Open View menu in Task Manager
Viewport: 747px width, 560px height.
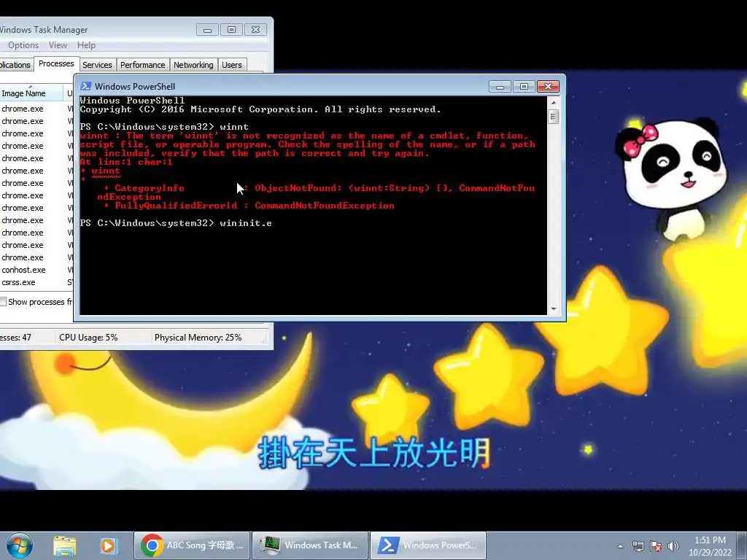[x=58, y=45]
